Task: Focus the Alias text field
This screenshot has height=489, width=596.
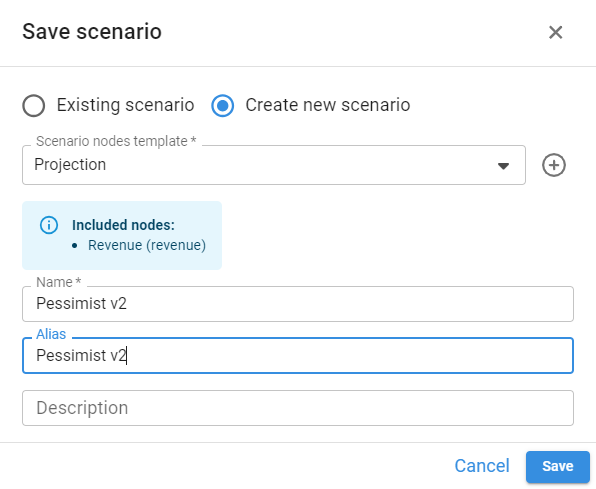Action: click(x=298, y=356)
